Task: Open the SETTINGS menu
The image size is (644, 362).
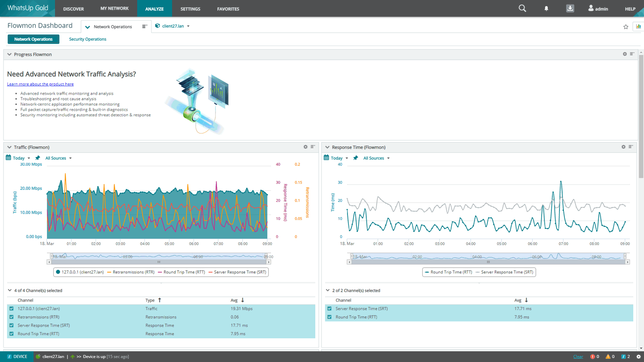Action: coord(190,9)
